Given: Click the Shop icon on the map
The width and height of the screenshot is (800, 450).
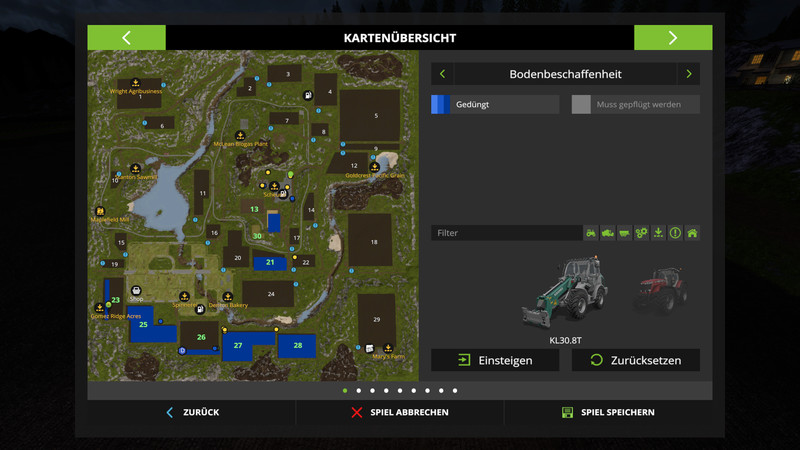Looking at the screenshot, I should 136,291.
